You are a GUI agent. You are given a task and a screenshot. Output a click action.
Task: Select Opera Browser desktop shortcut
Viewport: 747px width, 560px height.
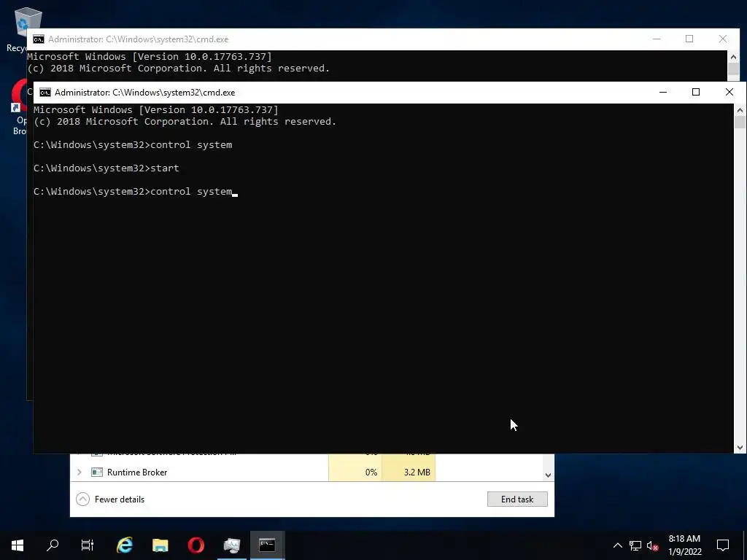point(18,107)
